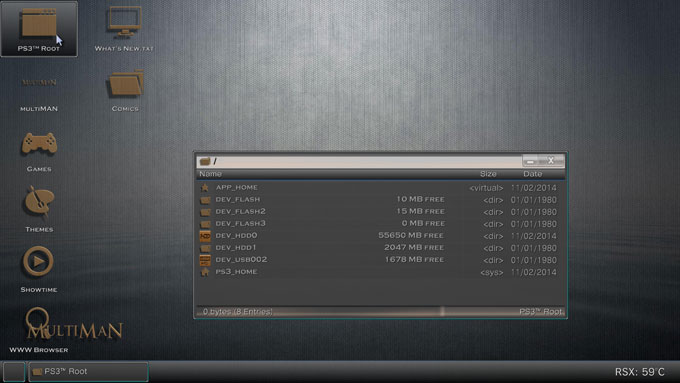Click the PS3 Root label in status bar
Image resolution: width=680 pixels, height=383 pixels.
[541, 312]
